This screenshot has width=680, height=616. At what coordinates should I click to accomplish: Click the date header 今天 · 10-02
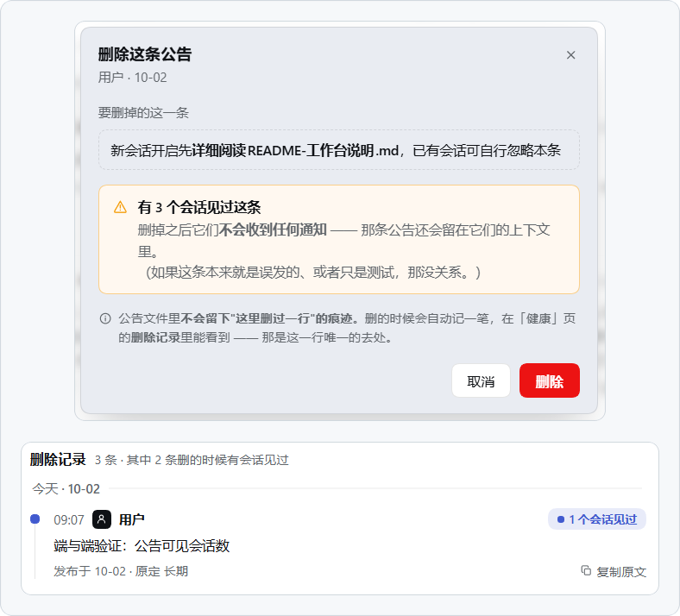point(66,489)
